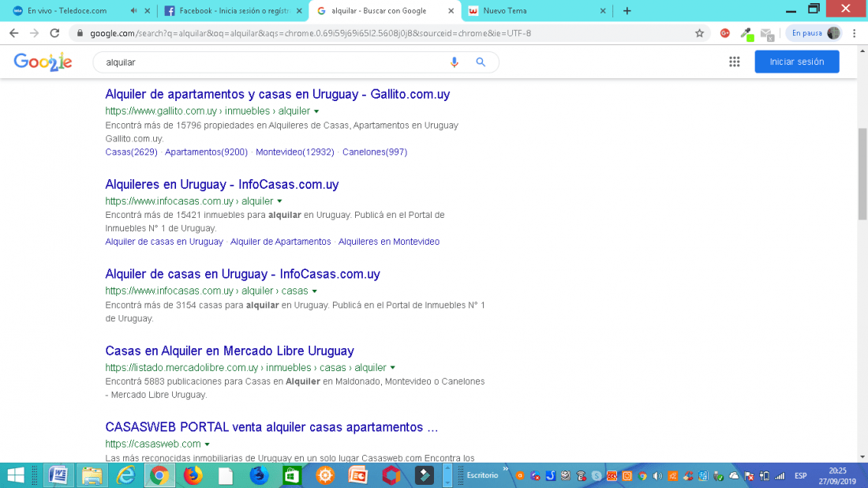868x488 pixels.
Task: Expand the infocasas alquiler casas URL dropdown
Action: [x=314, y=291]
